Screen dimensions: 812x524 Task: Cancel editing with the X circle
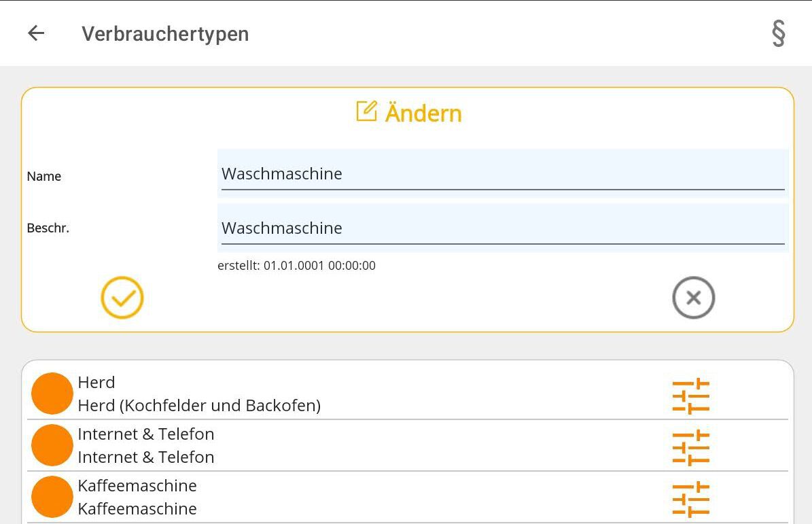693,298
